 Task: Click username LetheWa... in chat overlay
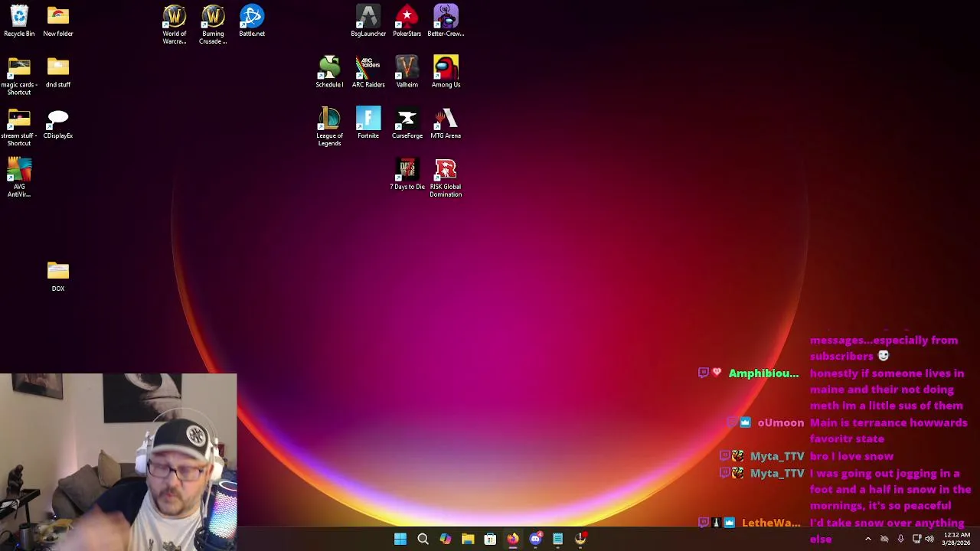tap(771, 523)
